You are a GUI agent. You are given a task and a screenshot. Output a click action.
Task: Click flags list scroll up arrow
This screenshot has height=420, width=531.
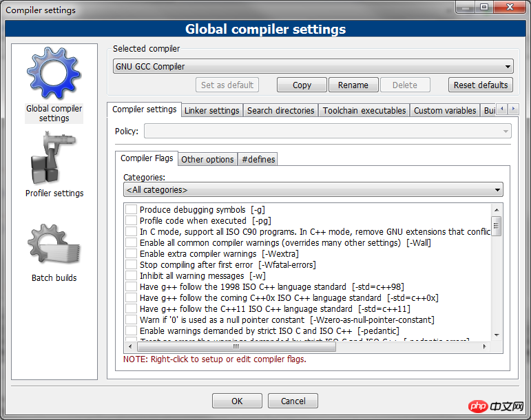click(497, 210)
